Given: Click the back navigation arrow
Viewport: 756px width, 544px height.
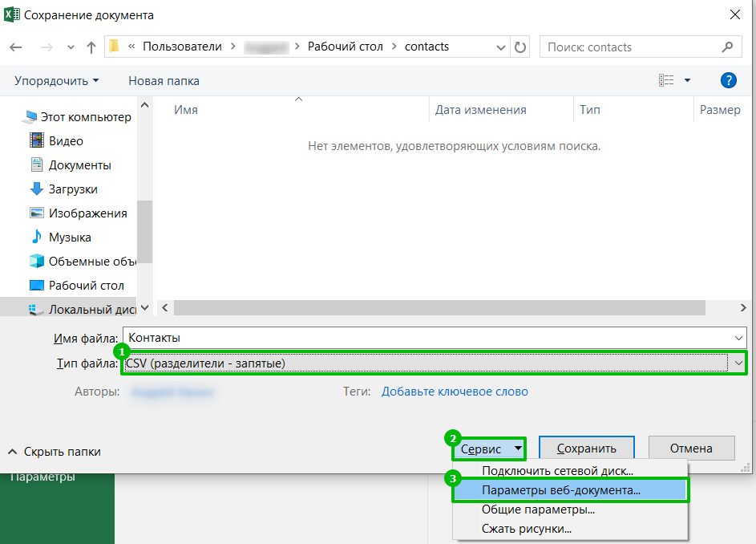Looking at the screenshot, I should pyautogui.click(x=16, y=47).
